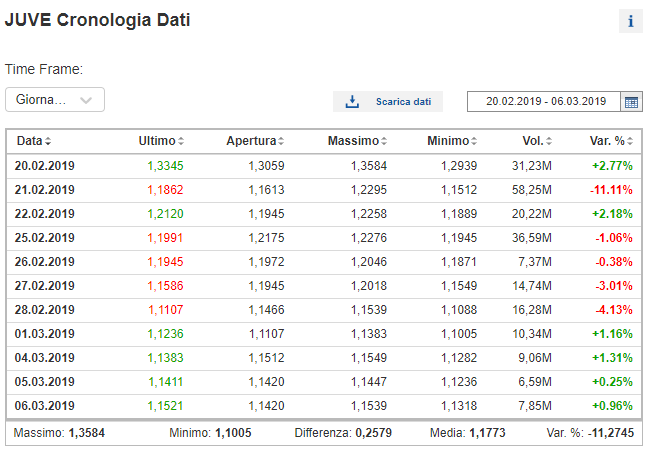Viewport: 653px width, 454px height.
Task: Select the Ultimo column header label
Action: coord(157,141)
